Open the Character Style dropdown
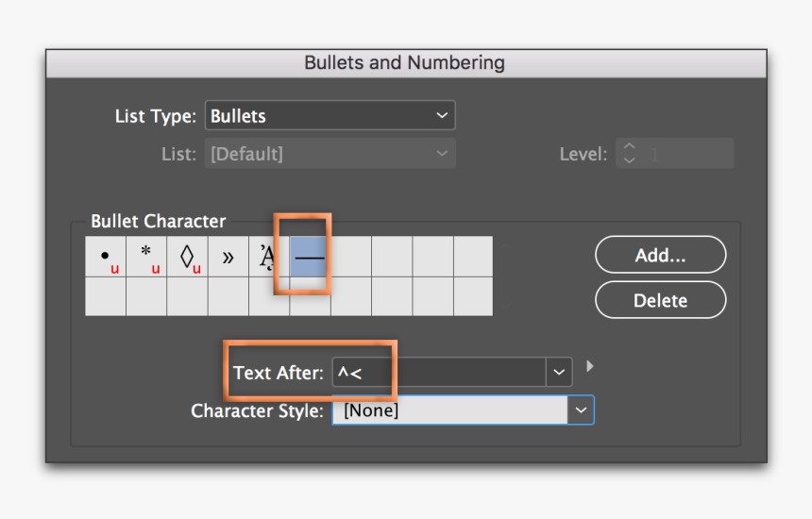The image size is (812, 519). (x=581, y=410)
